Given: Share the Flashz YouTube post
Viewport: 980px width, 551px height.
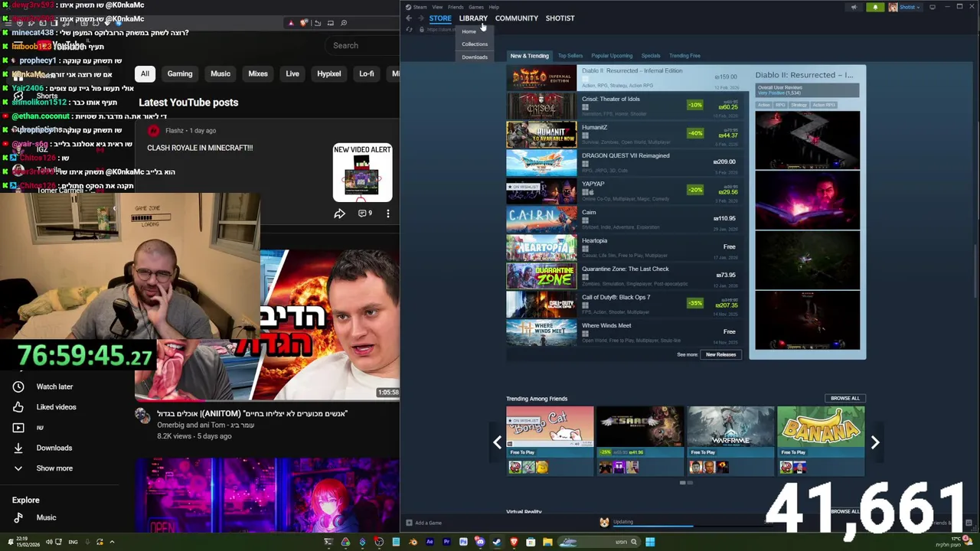Looking at the screenshot, I should point(339,214).
